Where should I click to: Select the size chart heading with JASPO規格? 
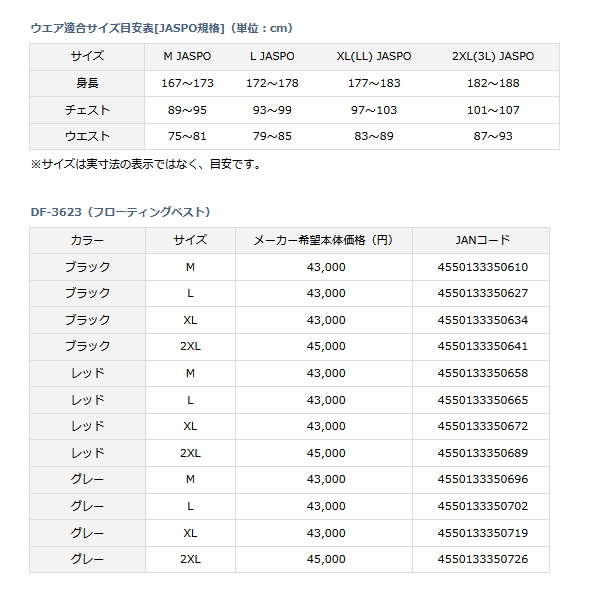(161, 28)
